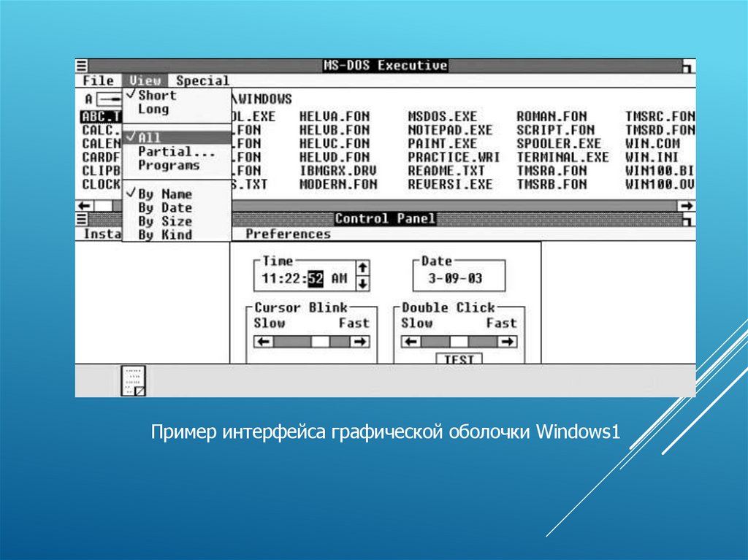Select MODERN.FON file
Screen dimensions: 748x560
point(338,184)
